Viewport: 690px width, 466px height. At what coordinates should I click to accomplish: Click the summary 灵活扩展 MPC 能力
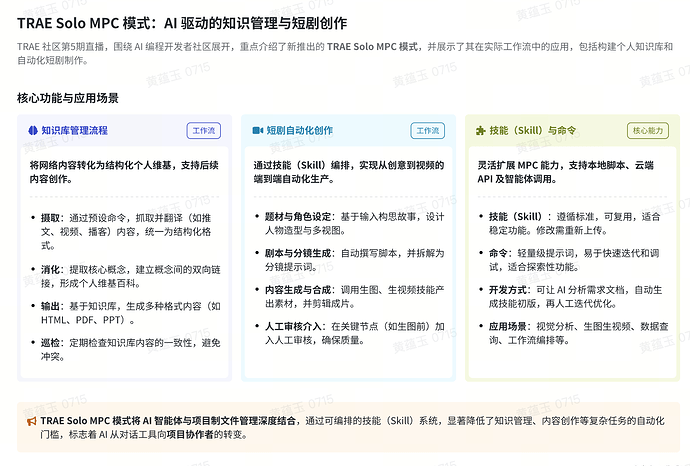pyautogui.click(x=565, y=172)
